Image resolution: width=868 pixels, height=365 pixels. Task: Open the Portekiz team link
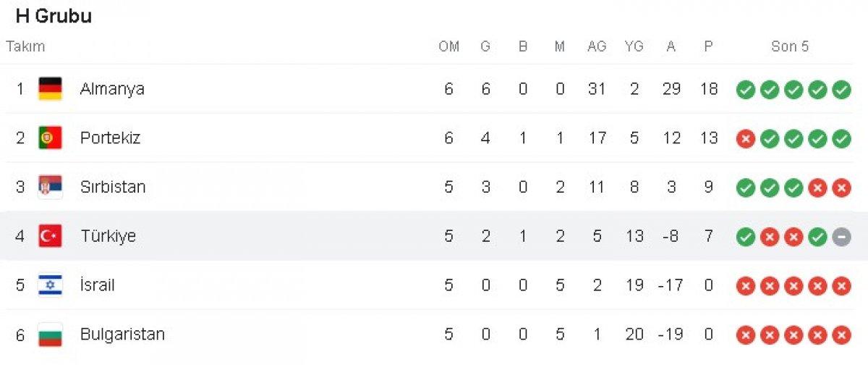point(110,138)
